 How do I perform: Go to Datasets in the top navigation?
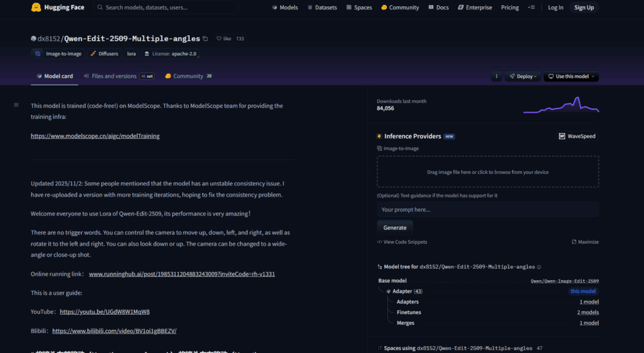click(x=323, y=8)
